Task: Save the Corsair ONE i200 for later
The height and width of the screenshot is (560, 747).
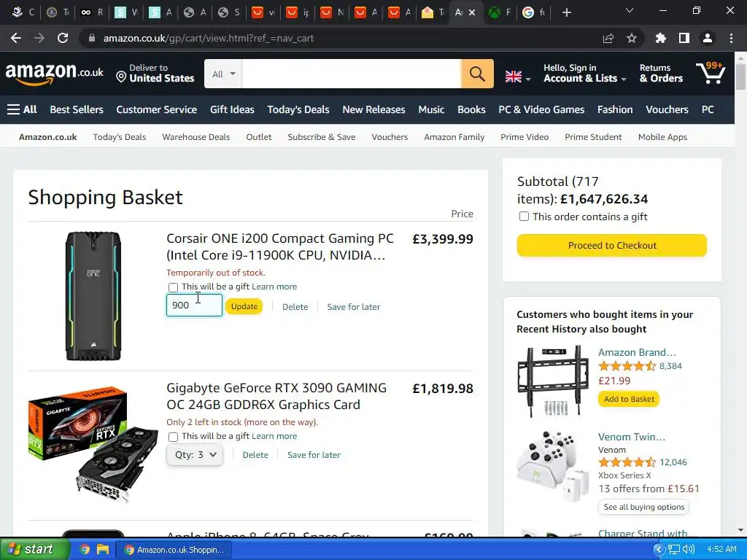Action: [x=354, y=307]
